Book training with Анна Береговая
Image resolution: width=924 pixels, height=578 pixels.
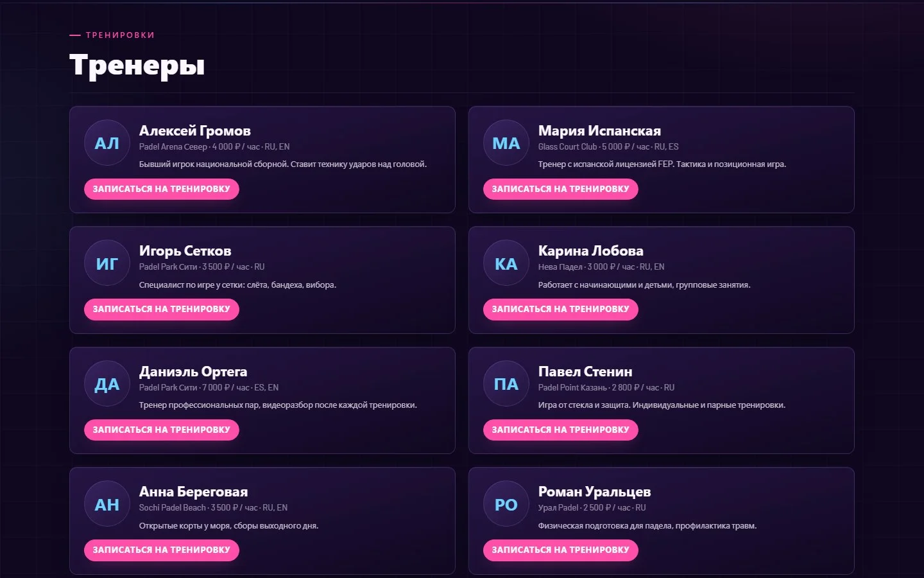(162, 550)
